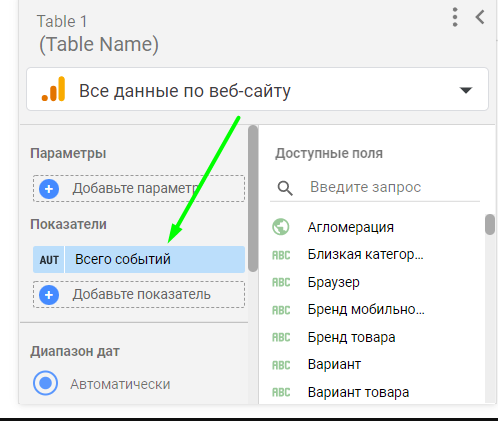The height and width of the screenshot is (421, 498).
Task: Click the 'Добавьте параметр' field
Action: [139, 189]
